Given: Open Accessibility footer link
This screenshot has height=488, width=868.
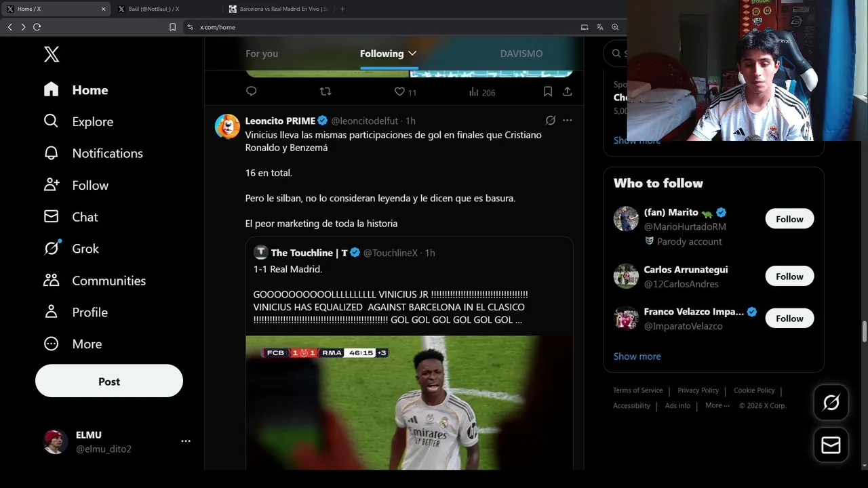Looking at the screenshot, I should point(631,405).
